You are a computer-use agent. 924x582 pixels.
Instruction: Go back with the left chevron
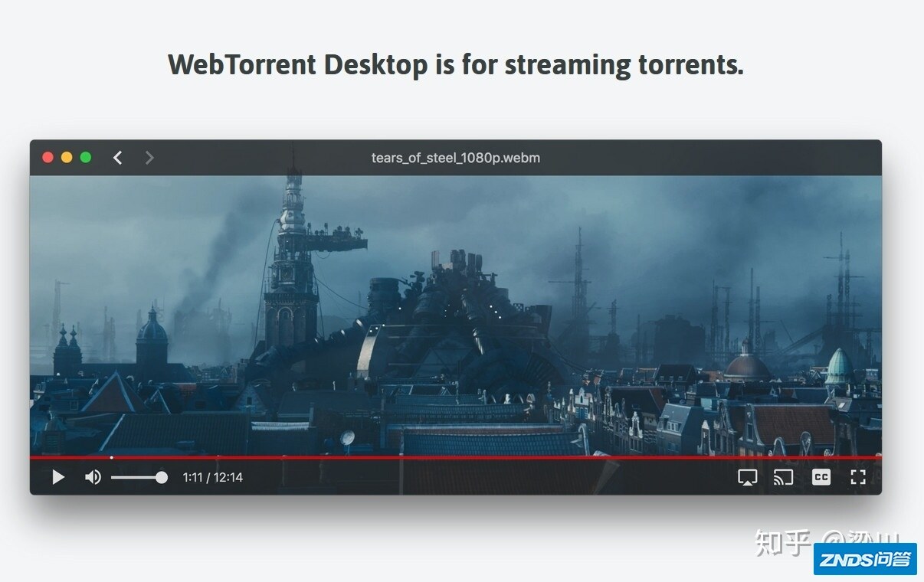(x=117, y=158)
